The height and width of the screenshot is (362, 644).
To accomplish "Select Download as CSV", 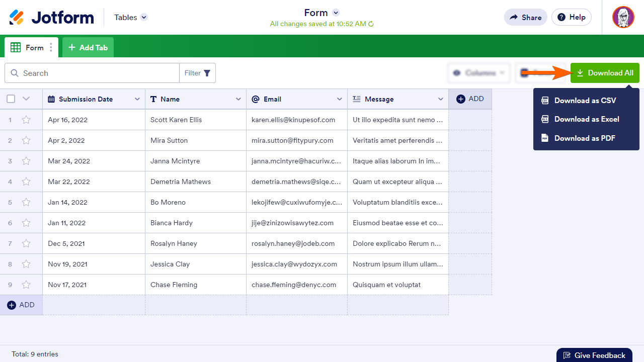I will 585,100.
